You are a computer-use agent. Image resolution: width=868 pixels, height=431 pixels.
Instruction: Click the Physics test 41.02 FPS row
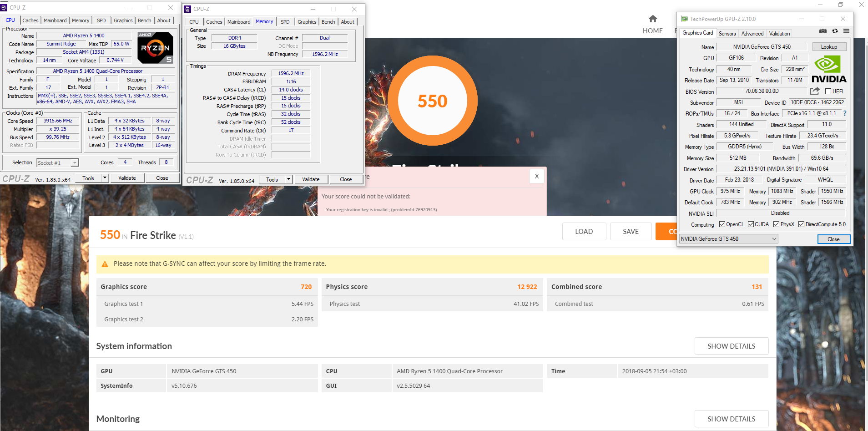point(433,304)
